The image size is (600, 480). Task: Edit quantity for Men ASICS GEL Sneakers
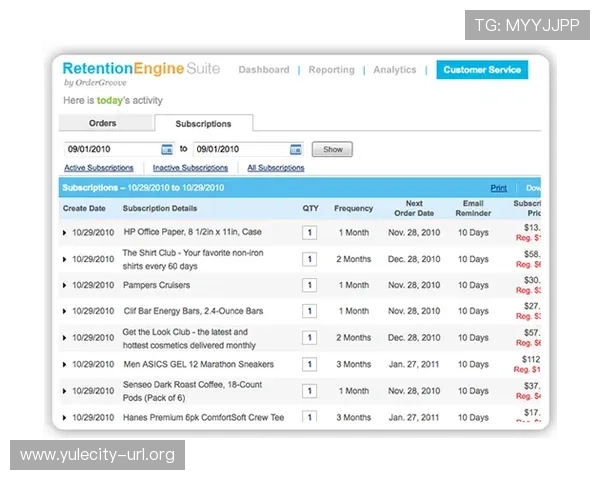pyautogui.click(x=310, y=364)
